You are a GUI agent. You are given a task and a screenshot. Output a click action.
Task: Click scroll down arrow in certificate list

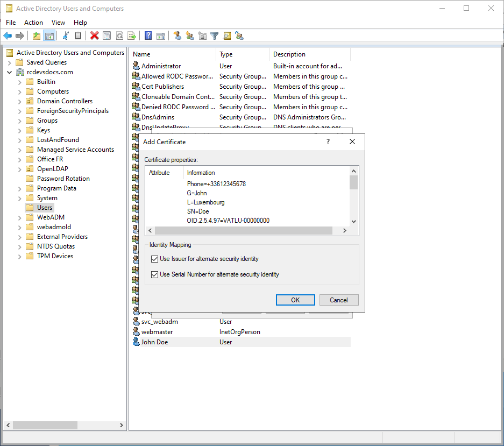coord(353,222)
